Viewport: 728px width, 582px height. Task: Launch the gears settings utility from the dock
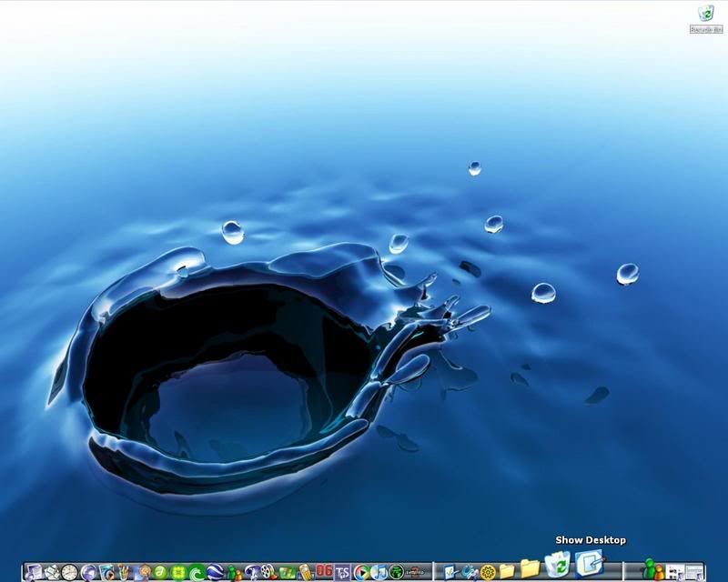point(486,569)
